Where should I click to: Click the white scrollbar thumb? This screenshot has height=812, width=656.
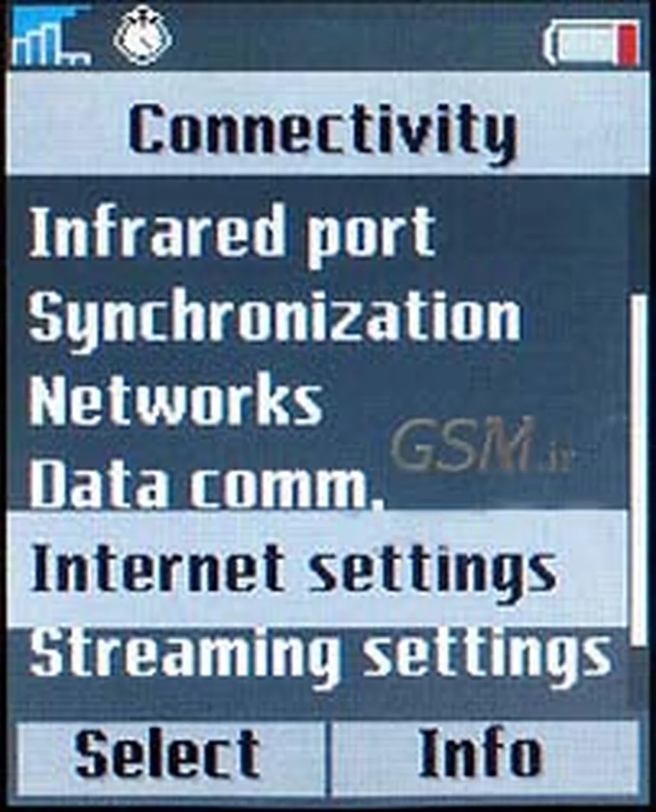pos(637,470)
